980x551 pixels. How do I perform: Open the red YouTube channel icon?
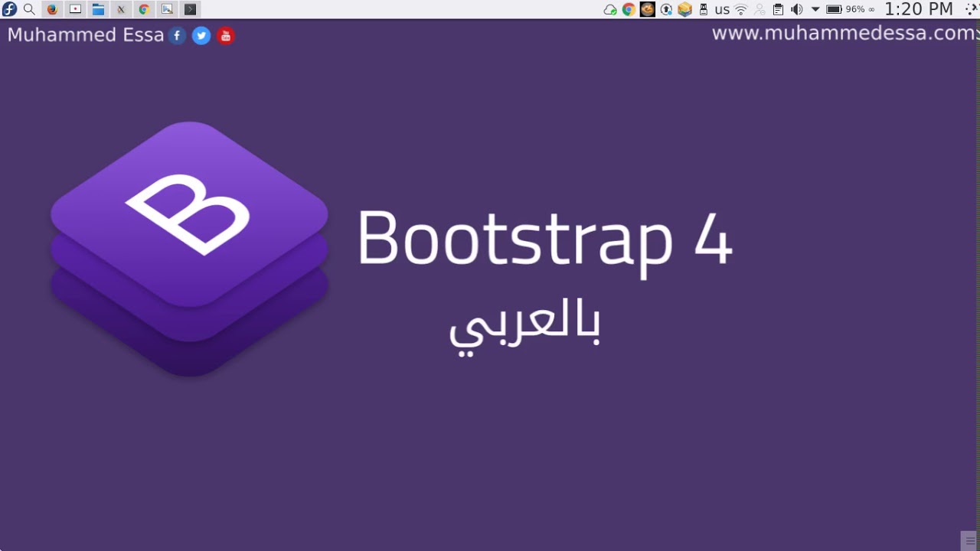click(225, 35)
